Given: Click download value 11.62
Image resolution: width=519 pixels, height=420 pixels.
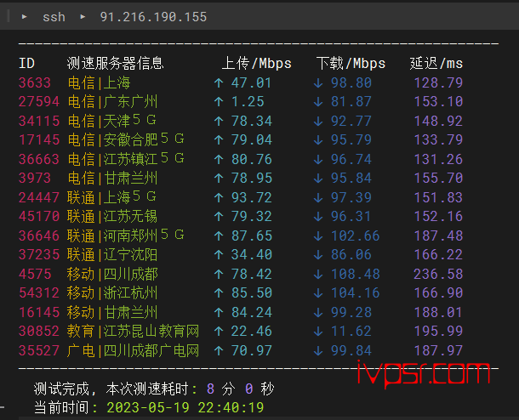Looking at the screenshot, I should tap(351, 332).
